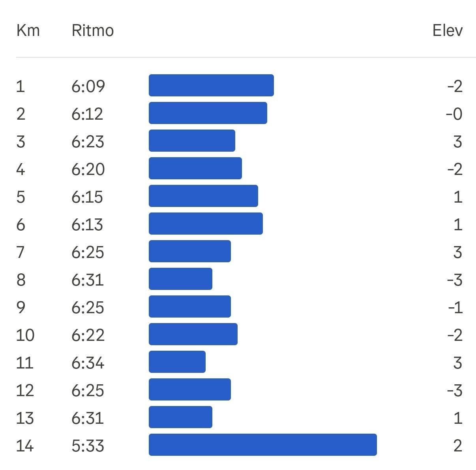Click the km 4 row number
This screenshot has height=470, width=476.
(x=21, y=169)
